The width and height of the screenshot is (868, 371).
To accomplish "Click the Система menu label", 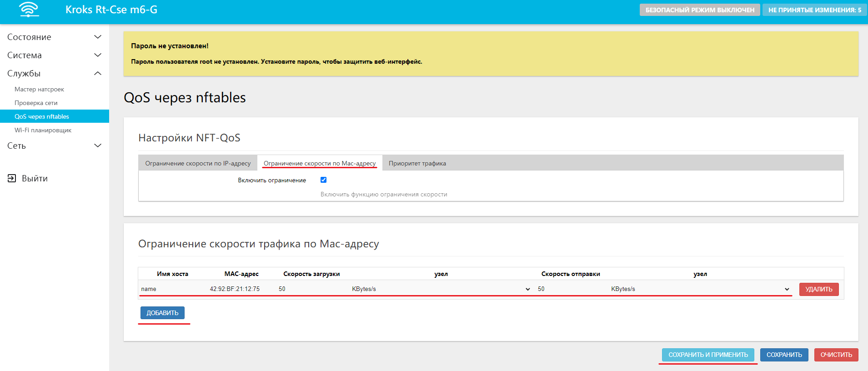I will (x=25, y=55).
